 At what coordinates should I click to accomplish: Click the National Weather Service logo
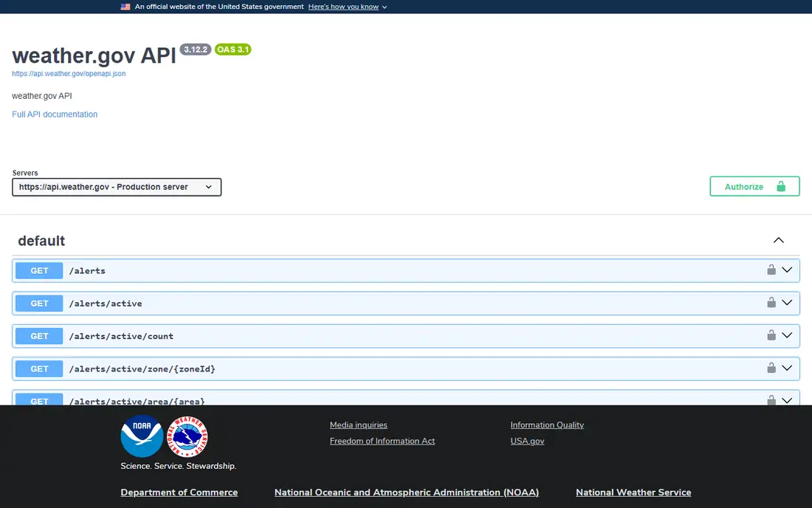[187, 436]
